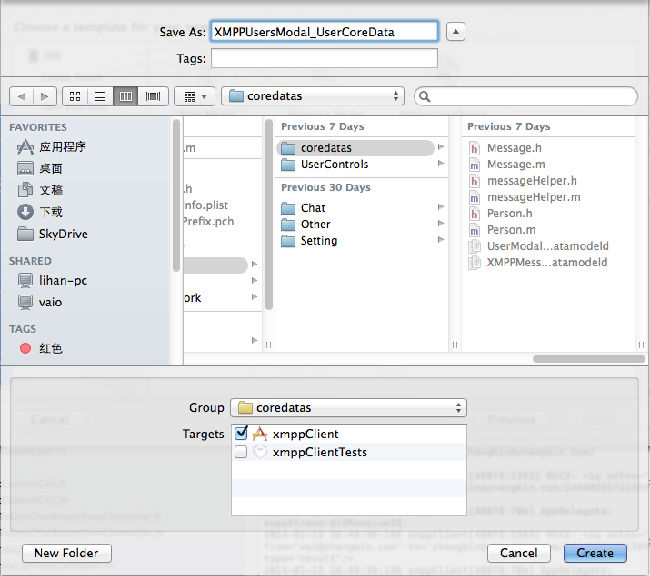Switch to icon view mode
This screenshot has width=650, height=576.
[76, 96]
